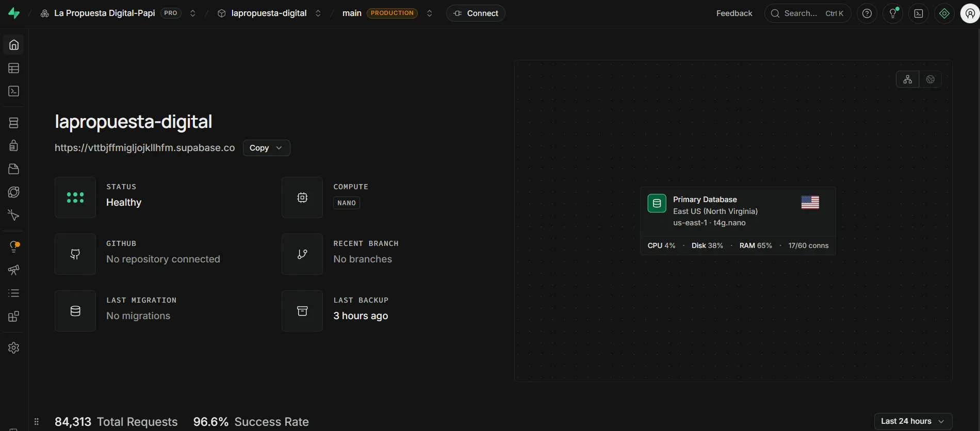Click the Primary Database card
The height and width of the screenshot is (431, 980).
point(738,221)
